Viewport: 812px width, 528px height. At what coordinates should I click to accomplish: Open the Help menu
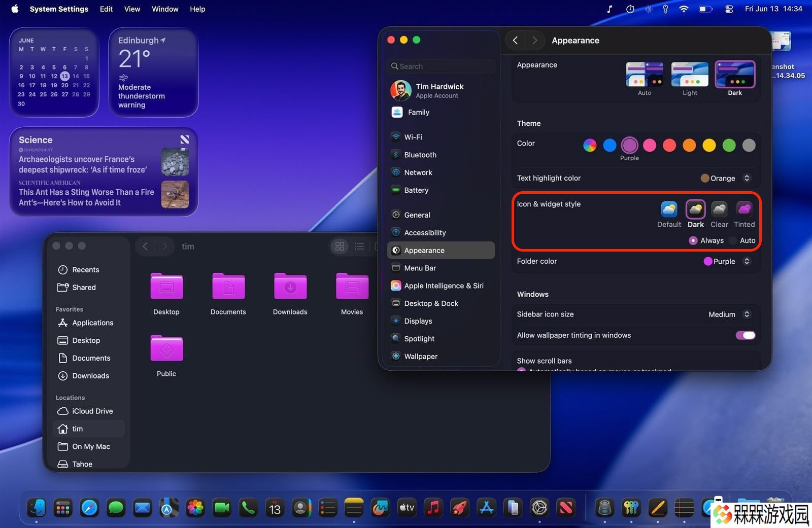tap(197, 9)
